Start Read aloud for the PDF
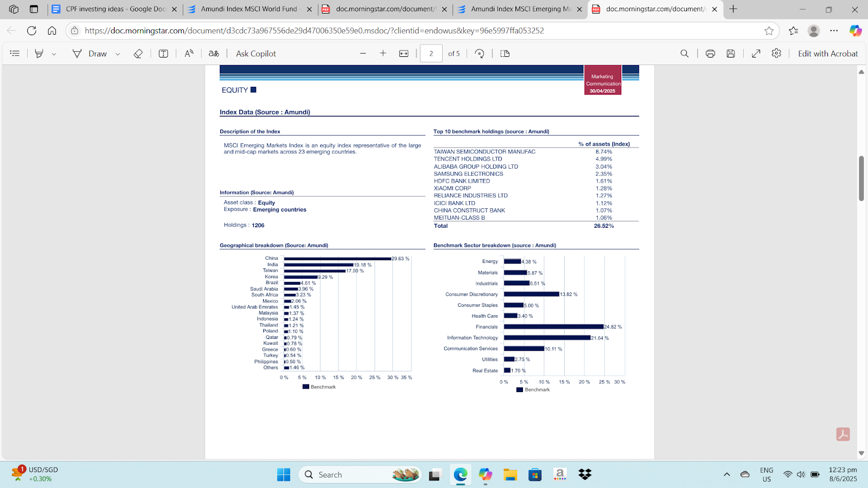The image size is (868, 488). 189,54
